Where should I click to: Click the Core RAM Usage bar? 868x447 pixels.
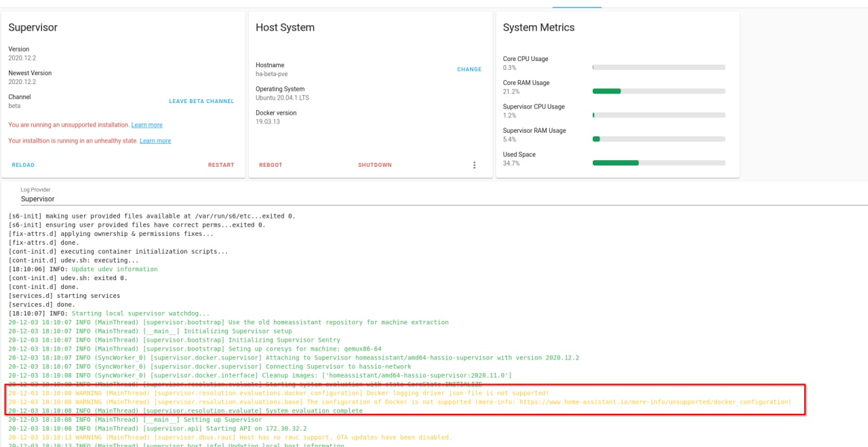(x=658, y=92)
